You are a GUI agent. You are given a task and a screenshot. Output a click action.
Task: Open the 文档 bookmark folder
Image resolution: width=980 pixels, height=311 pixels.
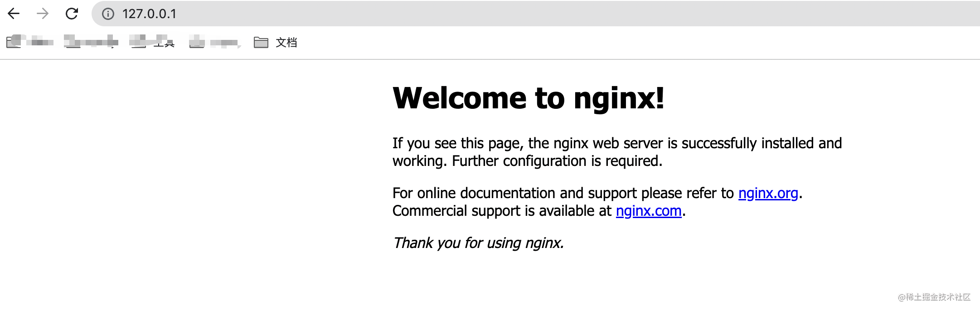coord(286,43)
